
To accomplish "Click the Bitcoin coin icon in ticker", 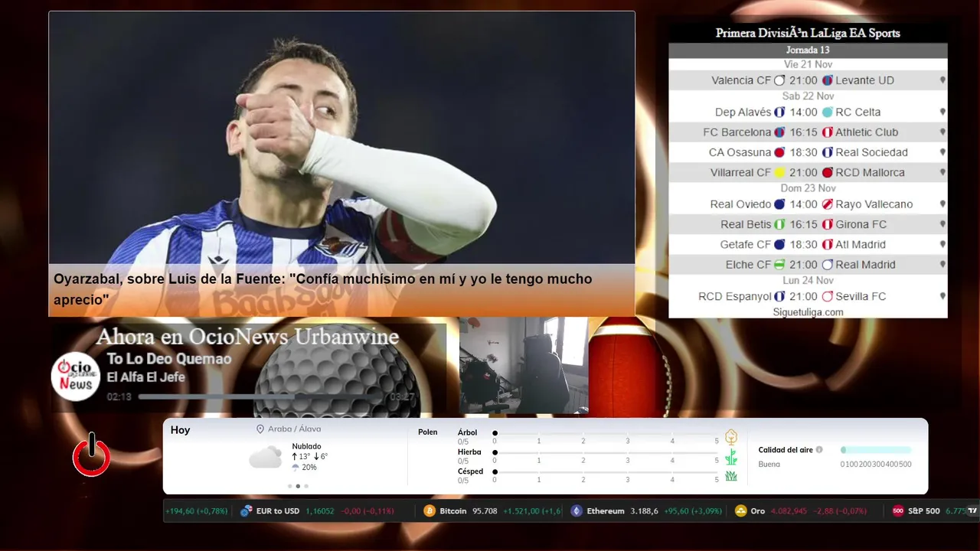I will pos(430,511).
